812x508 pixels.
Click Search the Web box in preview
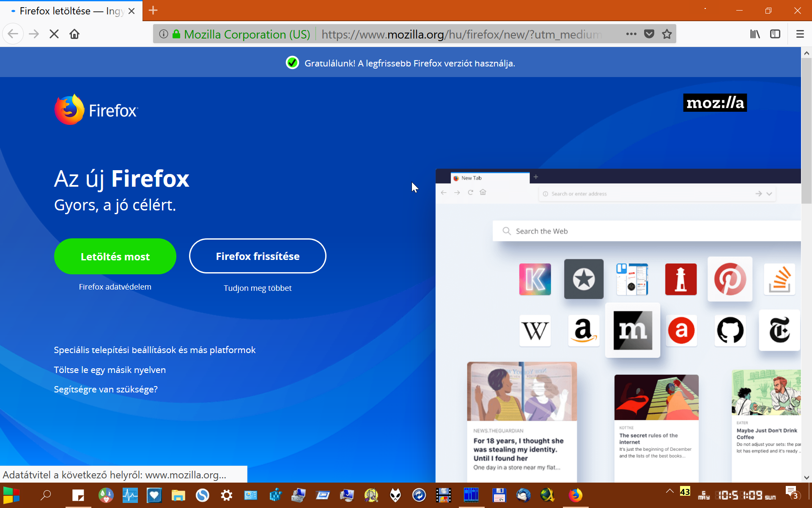(x=647, y=231)
